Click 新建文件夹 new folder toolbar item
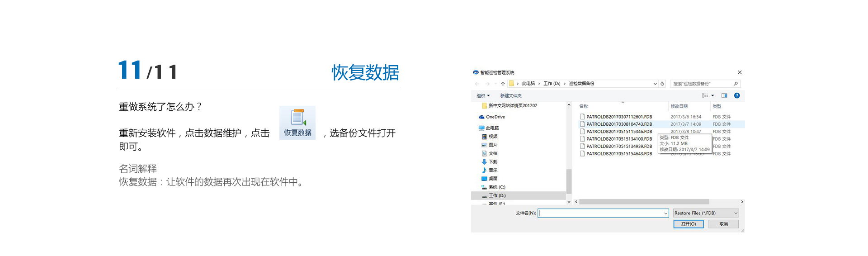 (x=511, y=95)
